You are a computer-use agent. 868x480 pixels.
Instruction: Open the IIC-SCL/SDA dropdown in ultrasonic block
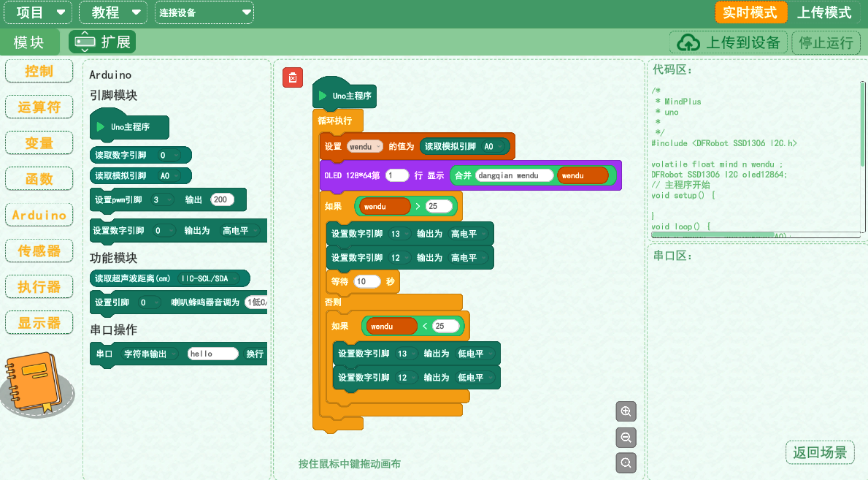210,278
